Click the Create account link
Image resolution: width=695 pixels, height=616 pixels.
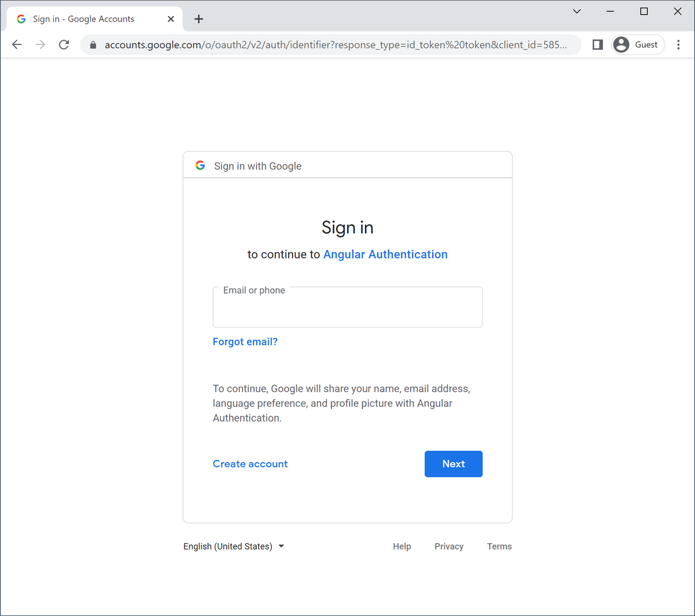(250, 464)
